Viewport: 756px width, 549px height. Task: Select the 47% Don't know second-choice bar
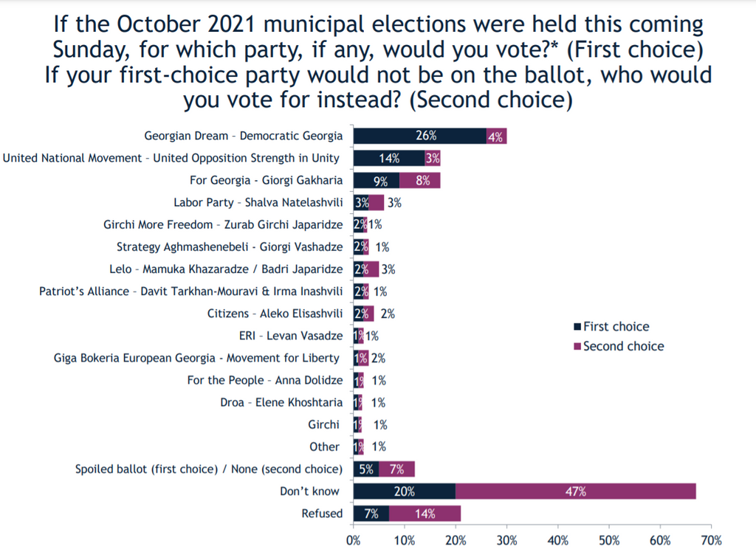coord(576,491)
